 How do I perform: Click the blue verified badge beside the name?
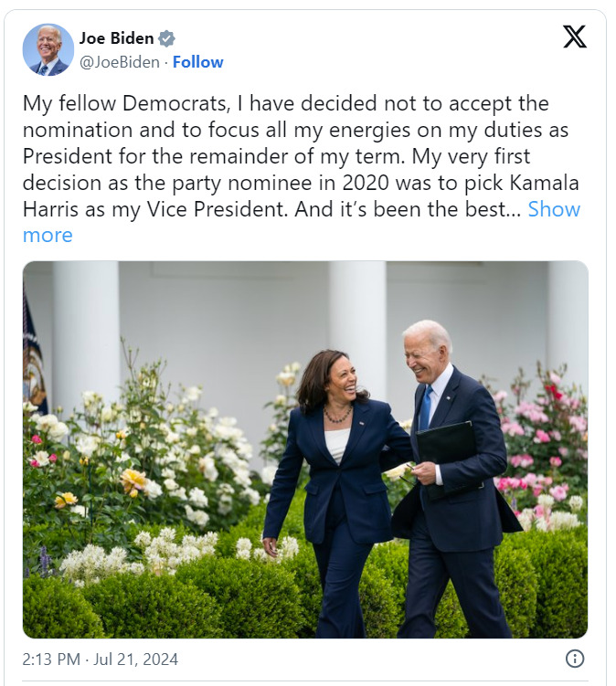pos(166,38)
